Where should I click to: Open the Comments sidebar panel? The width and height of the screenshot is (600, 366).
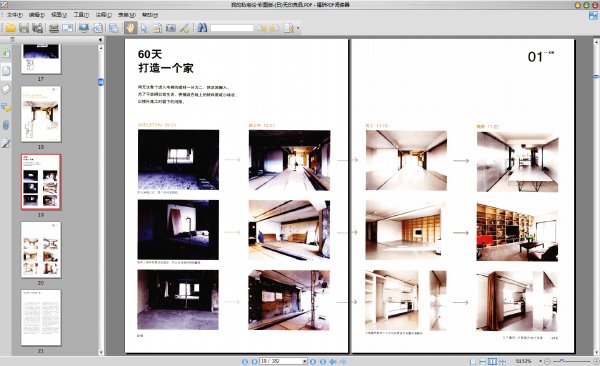(6, 107)
